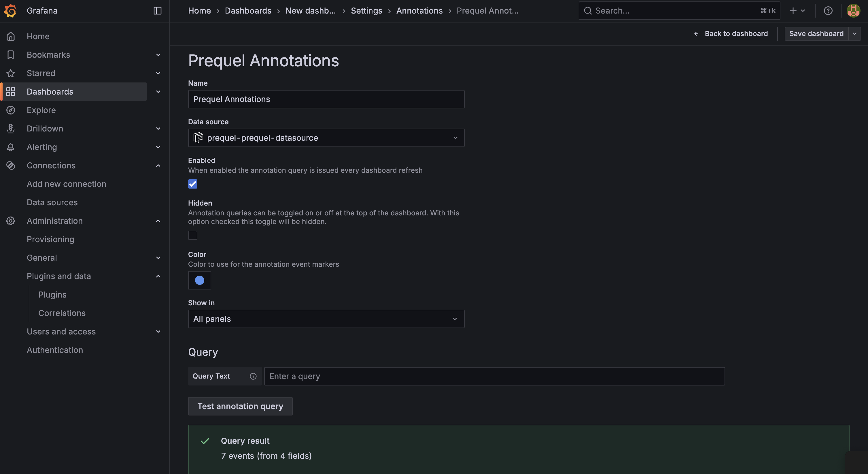The height and width of the screenshot is (474, 868).
Task: Click the search magnifier icon
Action: pos(588,11)
